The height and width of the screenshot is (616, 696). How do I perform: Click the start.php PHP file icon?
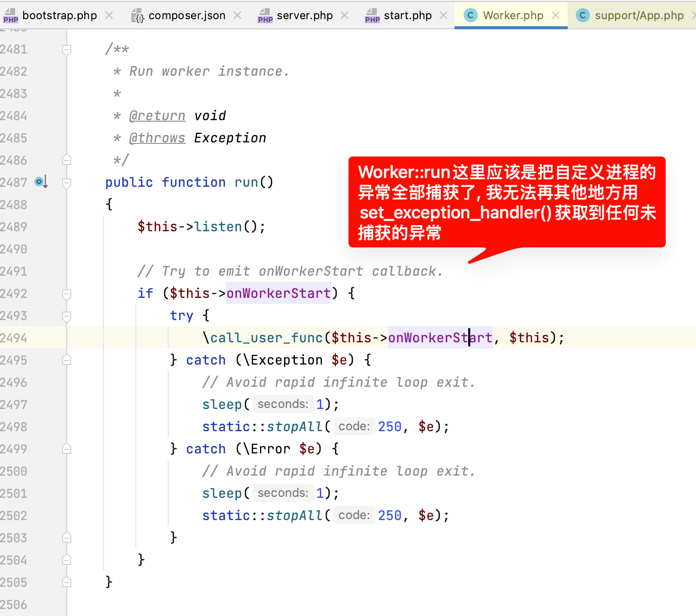pos(372,16)
